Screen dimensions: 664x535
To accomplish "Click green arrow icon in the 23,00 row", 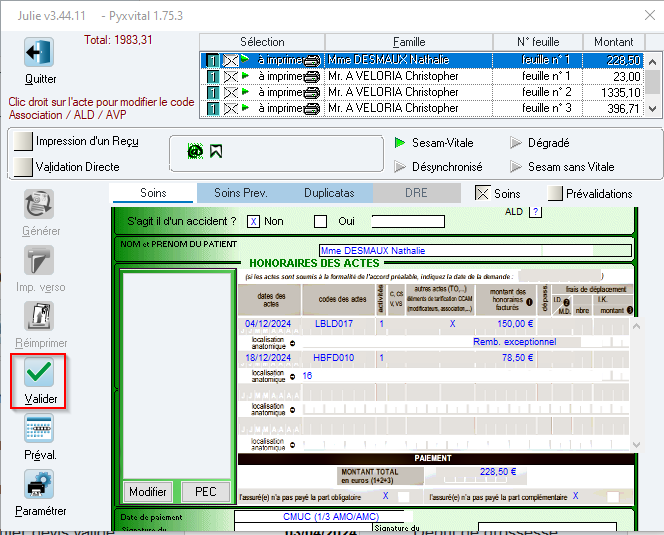I will coord(245,75).
